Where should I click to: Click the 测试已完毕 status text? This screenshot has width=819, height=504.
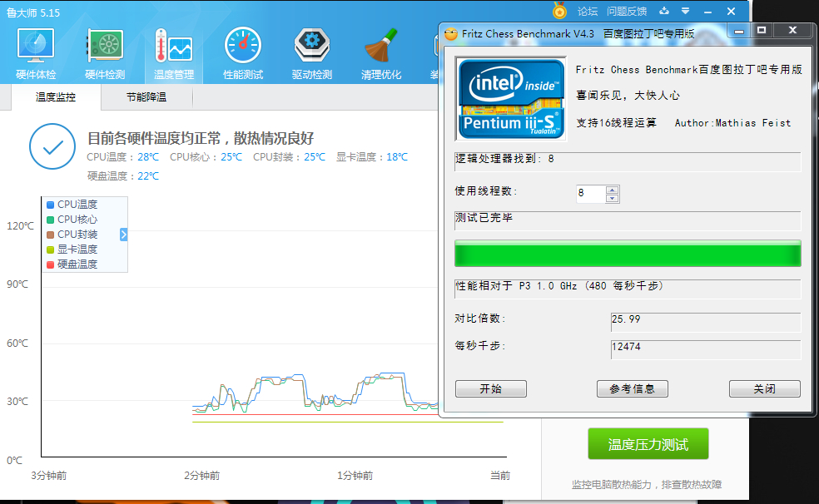(484, 218)
